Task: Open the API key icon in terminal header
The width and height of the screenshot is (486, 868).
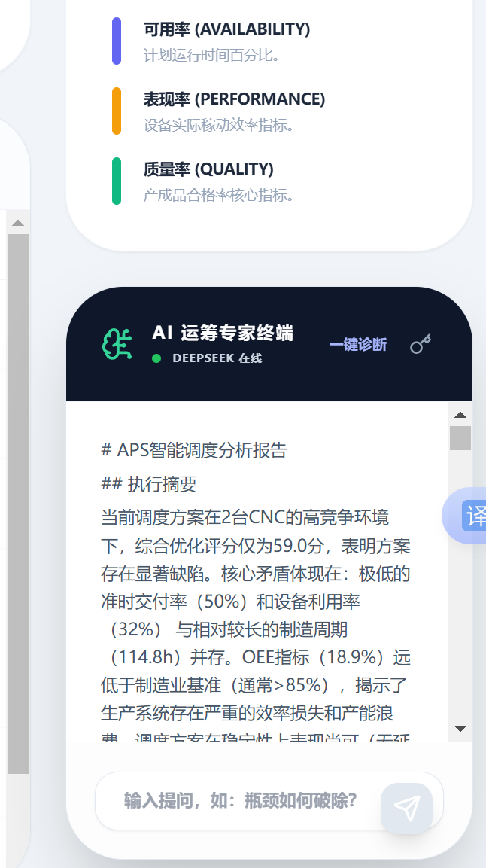Action: coord(421,344)
